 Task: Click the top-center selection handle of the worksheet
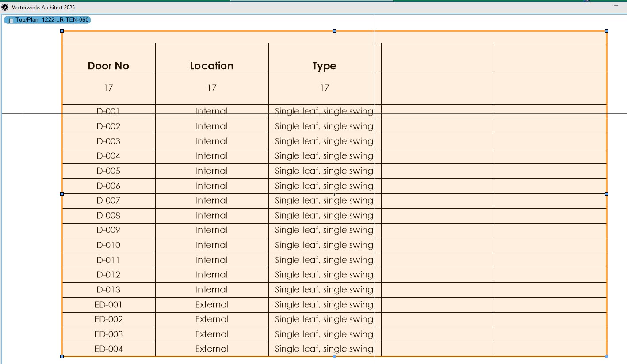(x=334, y=31)
